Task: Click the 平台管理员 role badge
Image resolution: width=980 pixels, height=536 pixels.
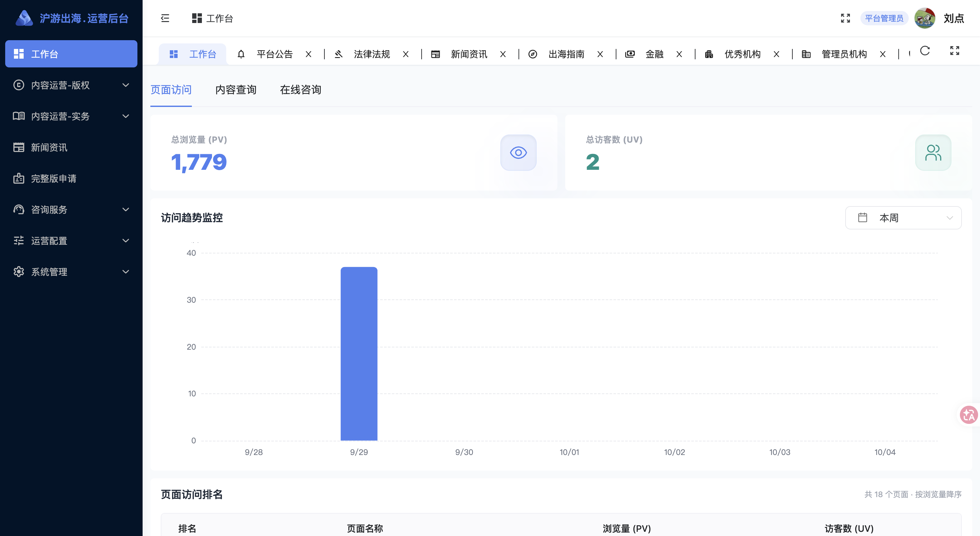Action: click(x=884, y=18)
